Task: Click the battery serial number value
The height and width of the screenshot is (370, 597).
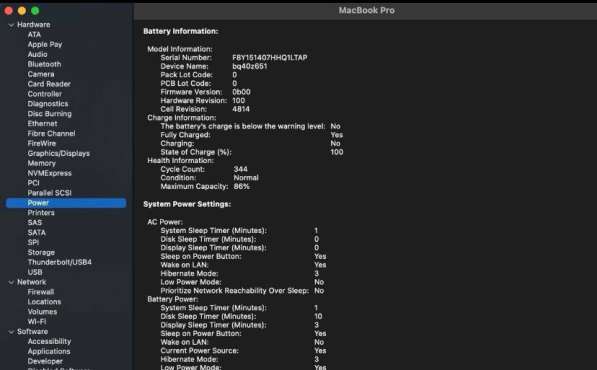Action: 270,57
